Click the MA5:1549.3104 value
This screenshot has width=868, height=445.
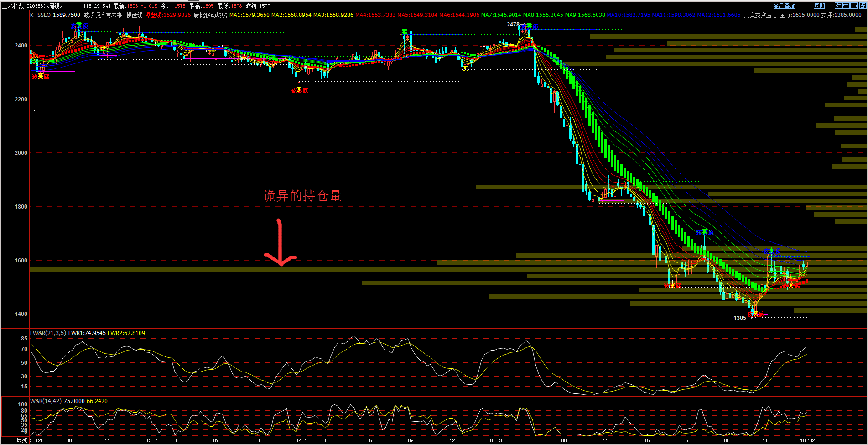417,15
